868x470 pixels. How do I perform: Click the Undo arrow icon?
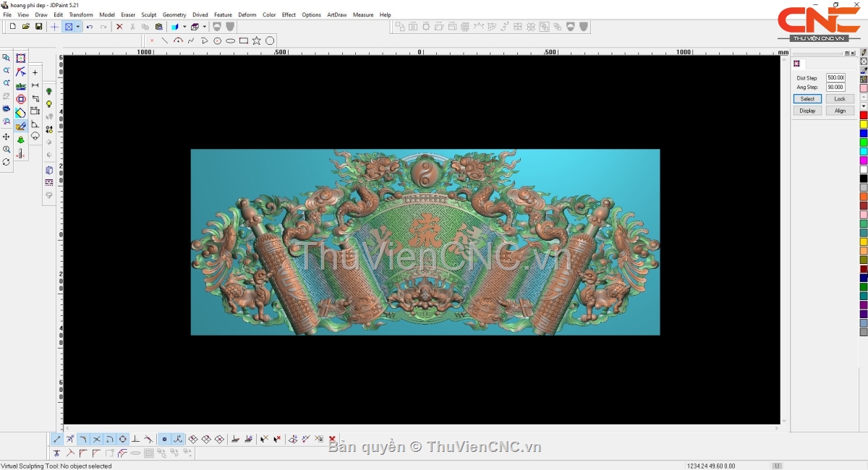click(90, 27)
